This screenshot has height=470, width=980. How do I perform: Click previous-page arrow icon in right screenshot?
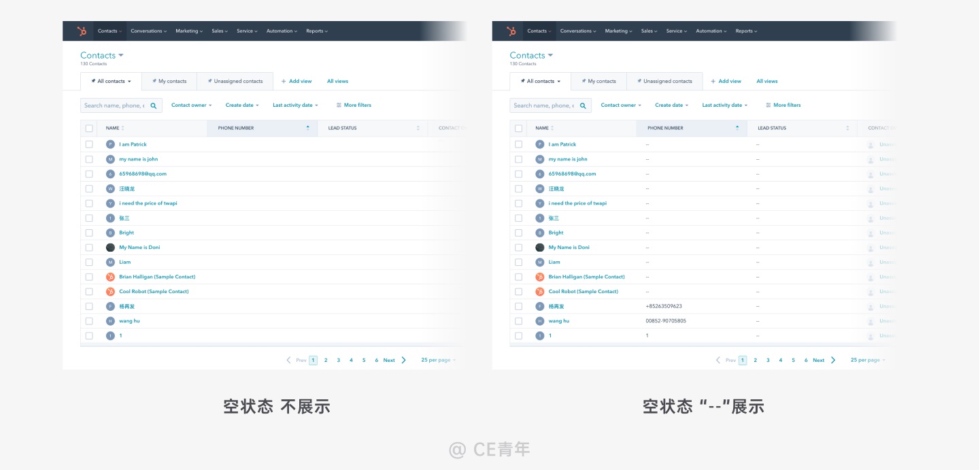tap(718, 360)
